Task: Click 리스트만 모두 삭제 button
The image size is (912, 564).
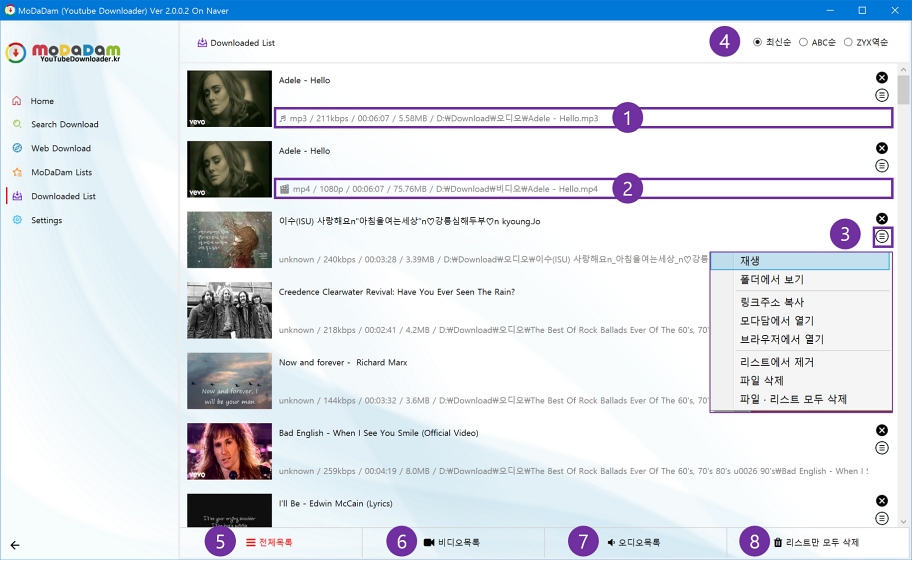Action: pos(816,542)
